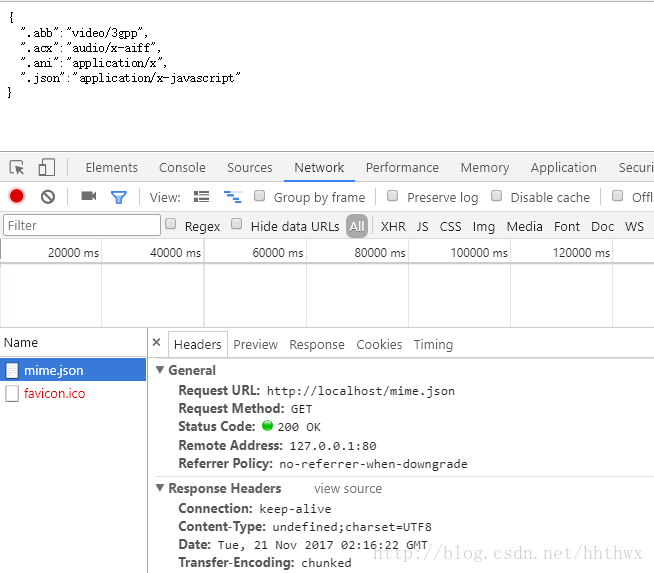Collapse the Response Headers section
This screenshot has height=573, width=654.
pyautogui.click(x=160, y=488)
